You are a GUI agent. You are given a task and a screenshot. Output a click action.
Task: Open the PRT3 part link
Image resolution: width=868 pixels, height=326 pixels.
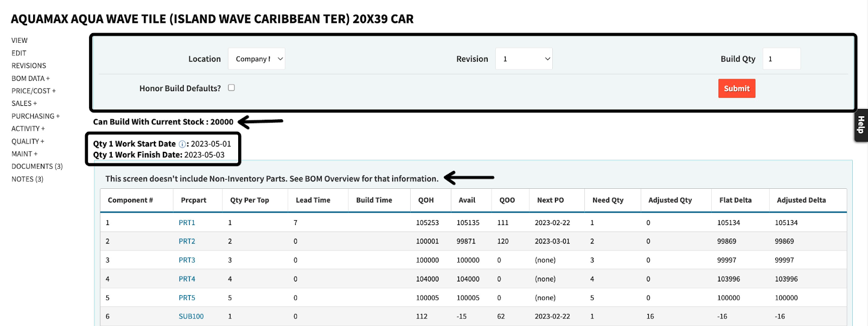pyautogui.click(x=187, y=260)
